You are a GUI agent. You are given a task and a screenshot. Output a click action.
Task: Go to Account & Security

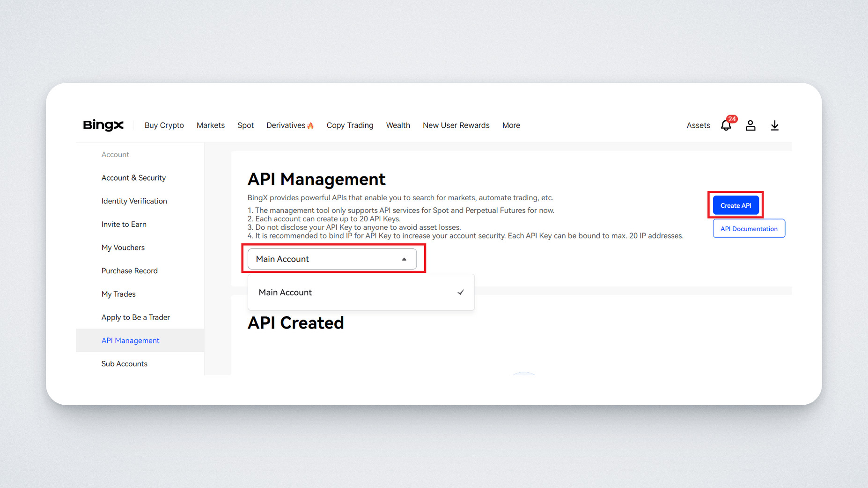[x=133, y=178]
